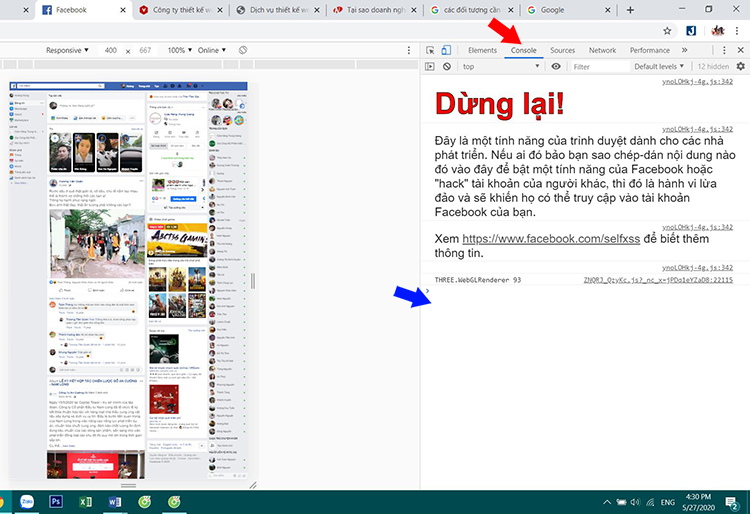Open the Network tab
Screen dimensions: 750x514
[602, 50]
